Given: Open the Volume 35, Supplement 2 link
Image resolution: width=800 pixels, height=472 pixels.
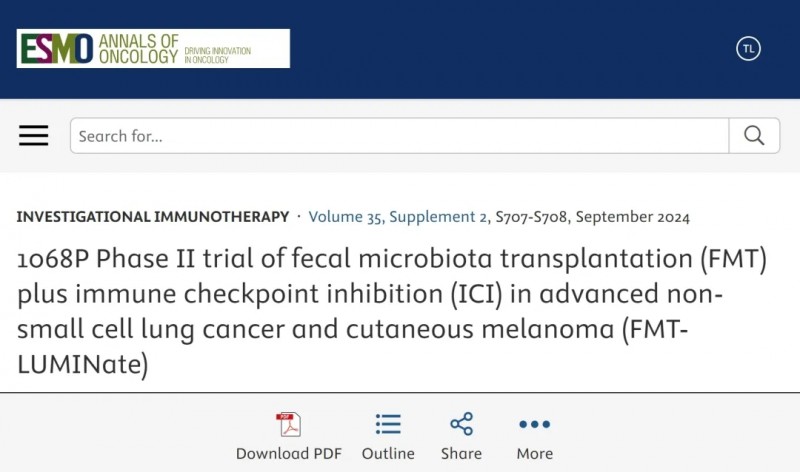Looking at the screenshot, I should [x=397, y=217].
